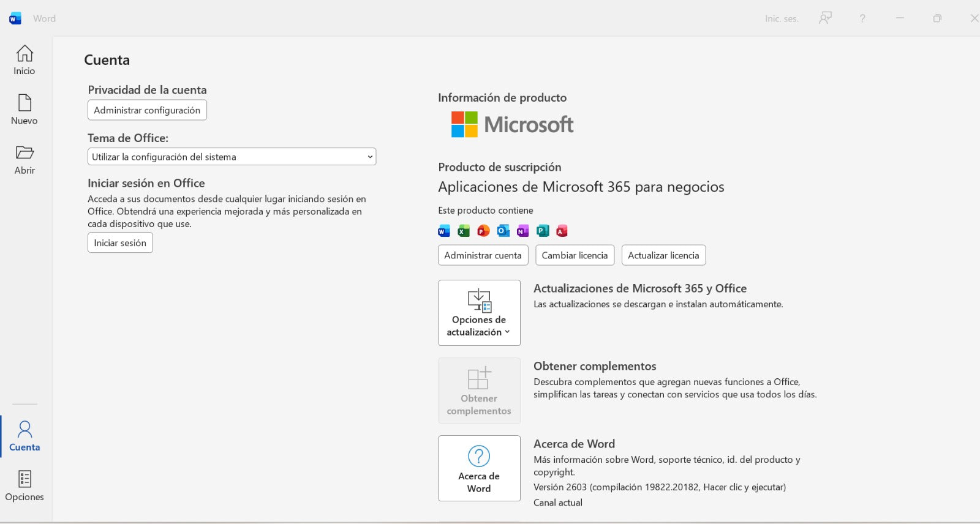Open the Abrir file browser
Viewport: 980px width, 524px height.
24,160
